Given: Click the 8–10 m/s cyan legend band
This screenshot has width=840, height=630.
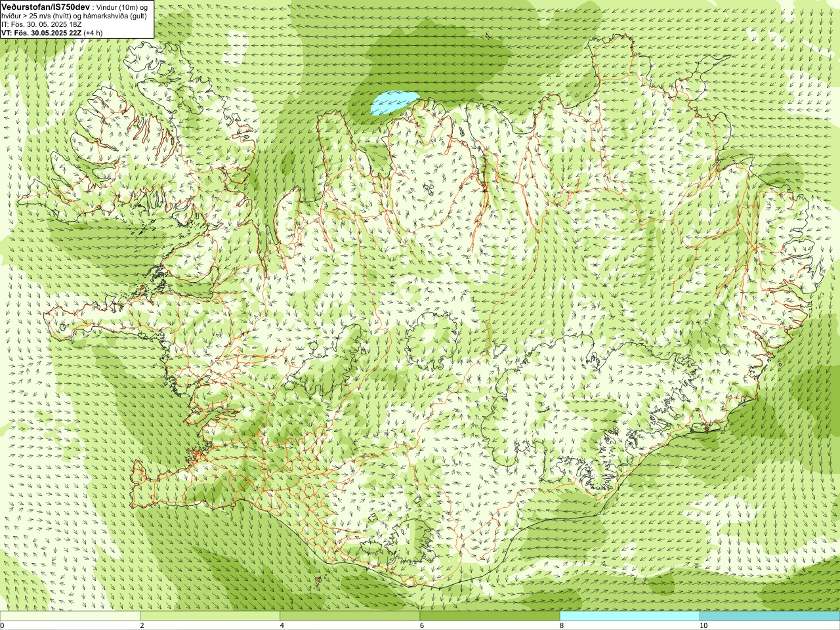Looking at the screenshot, I should point(630,616).
